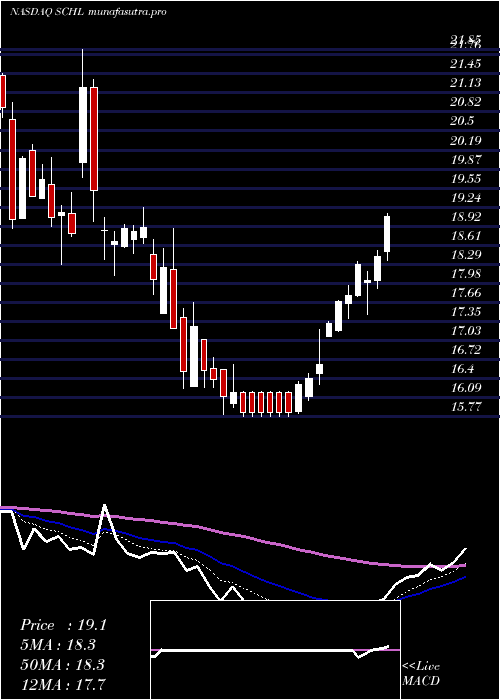Viewport: 500px width, 700px height.
Task: Open the <<Live MACD label
Action: tap(421, 674)
